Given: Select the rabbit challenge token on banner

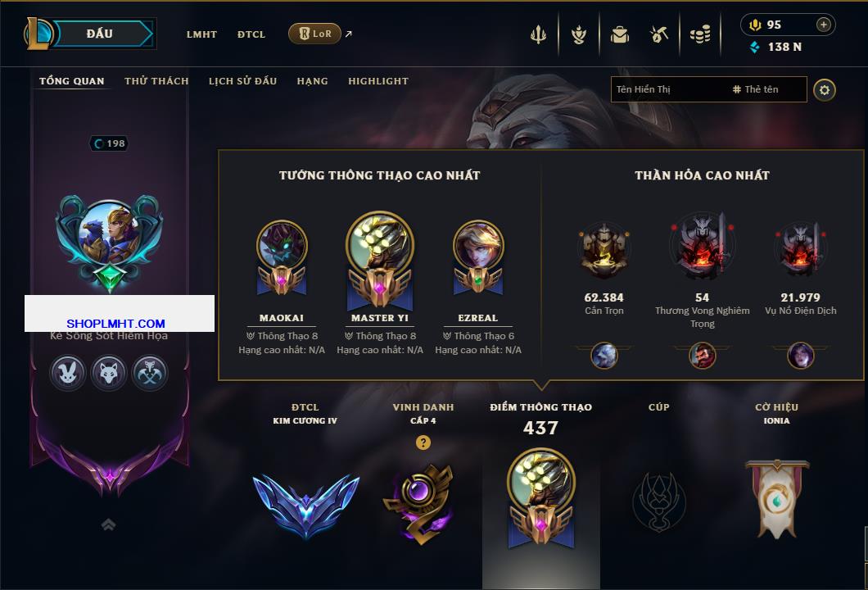Looking at the screenshot, I should tap(67, 372).
